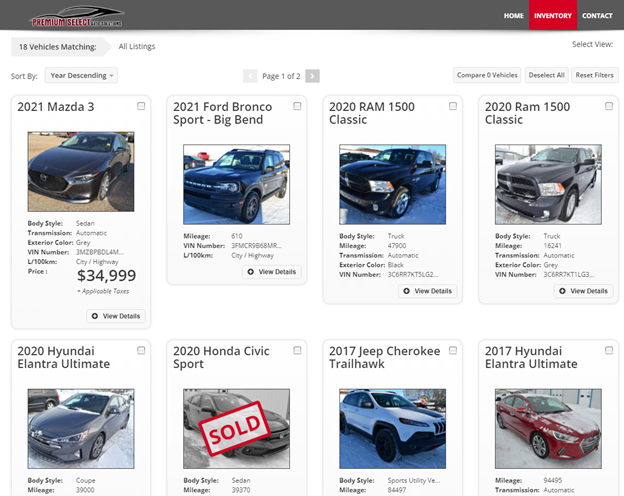Click Reset Filters button

(x=595, y=75)
